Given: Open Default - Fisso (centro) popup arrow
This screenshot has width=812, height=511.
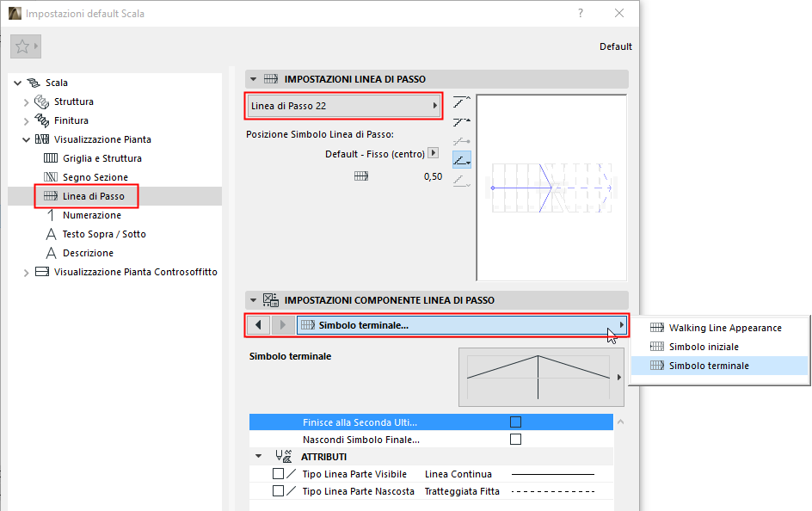Looking at the screenshot, I should [434, 153].
